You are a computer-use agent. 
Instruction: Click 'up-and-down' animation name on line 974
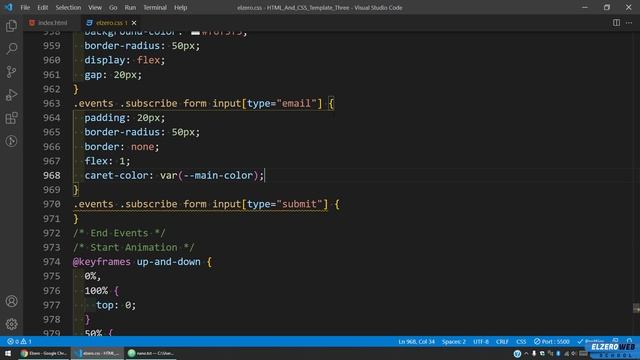coord(169,262)
